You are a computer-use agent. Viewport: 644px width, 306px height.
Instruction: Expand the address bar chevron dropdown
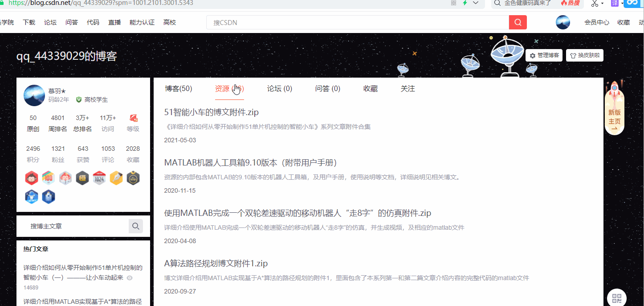[476, 3]
